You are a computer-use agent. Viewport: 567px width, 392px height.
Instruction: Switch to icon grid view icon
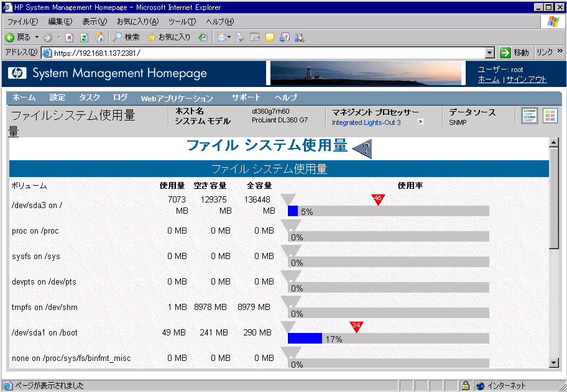click(550, 116)
